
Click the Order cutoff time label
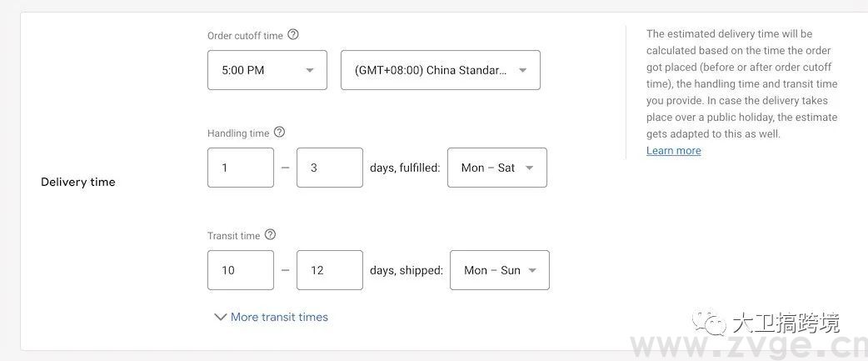click(x=245, y=36)
